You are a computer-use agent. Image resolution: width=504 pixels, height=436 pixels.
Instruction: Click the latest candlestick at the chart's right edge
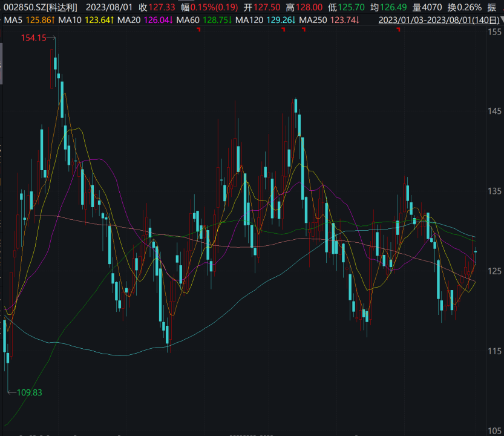(x=476, y=251)
